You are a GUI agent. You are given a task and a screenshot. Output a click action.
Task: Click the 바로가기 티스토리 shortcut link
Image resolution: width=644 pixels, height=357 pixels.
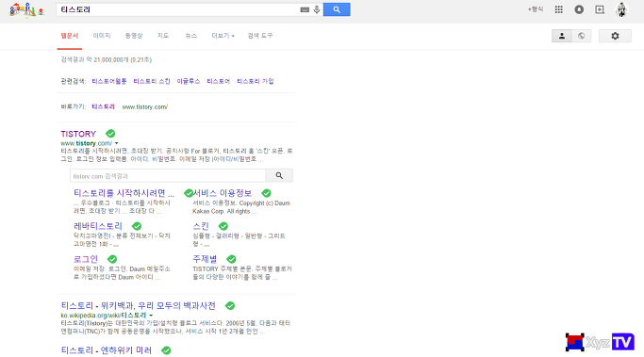[x=103, y=106]
